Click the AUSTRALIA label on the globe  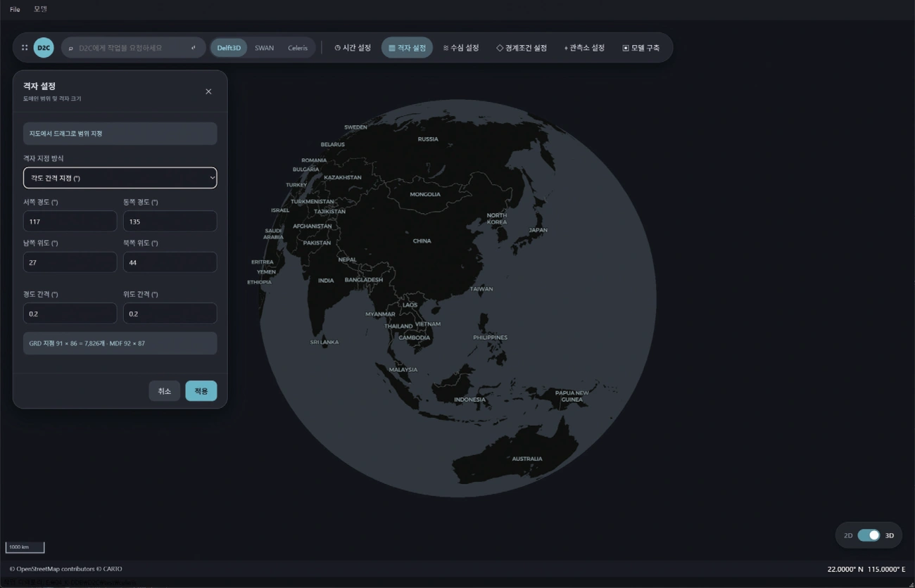coord(527,459)
